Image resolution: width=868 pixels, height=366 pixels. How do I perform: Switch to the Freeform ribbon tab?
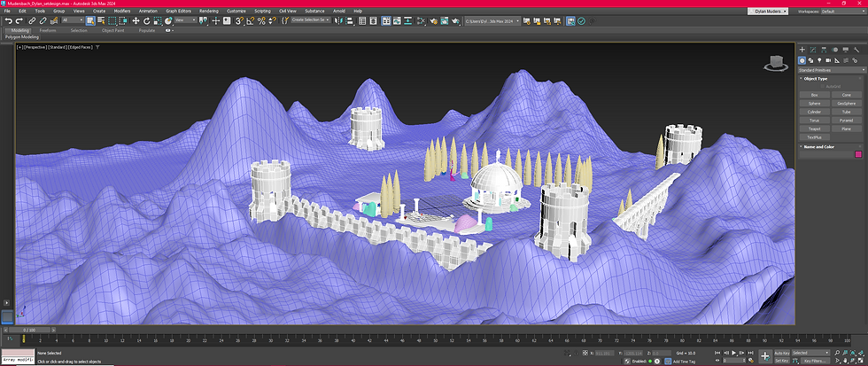pyautogui.click(x=48, y=30)
